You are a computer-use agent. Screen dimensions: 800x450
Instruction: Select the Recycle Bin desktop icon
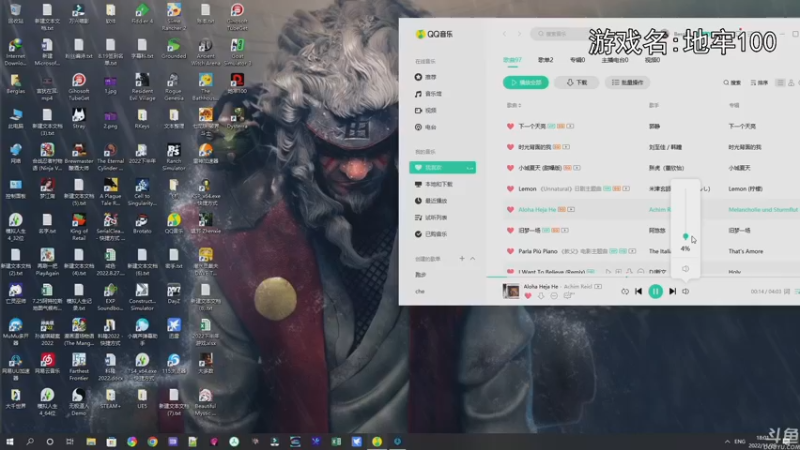15,14
